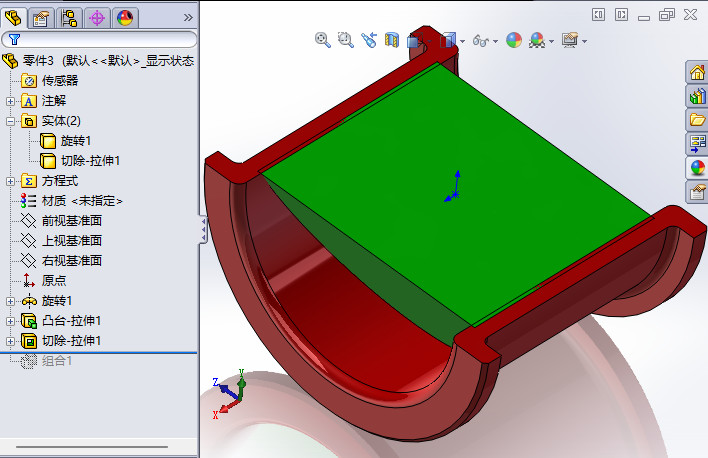Click the panel collapse handle arrows
The height and width of the screenshot is (458, 708).
[x=204, y=230]
